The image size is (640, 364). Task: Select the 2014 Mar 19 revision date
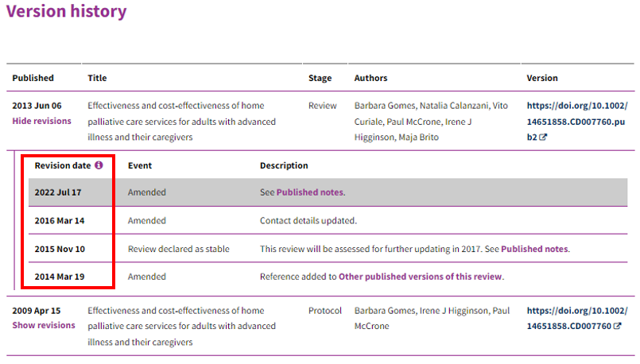point(58,277)
